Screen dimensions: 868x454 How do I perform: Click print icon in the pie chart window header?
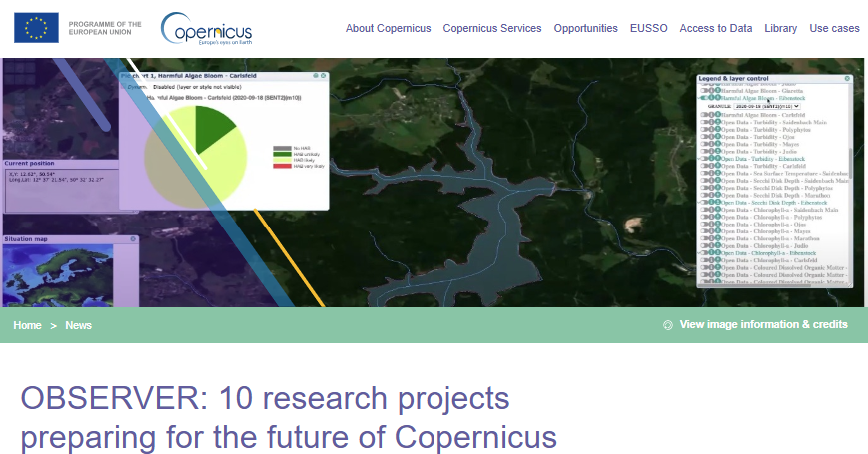coord(316,75)
